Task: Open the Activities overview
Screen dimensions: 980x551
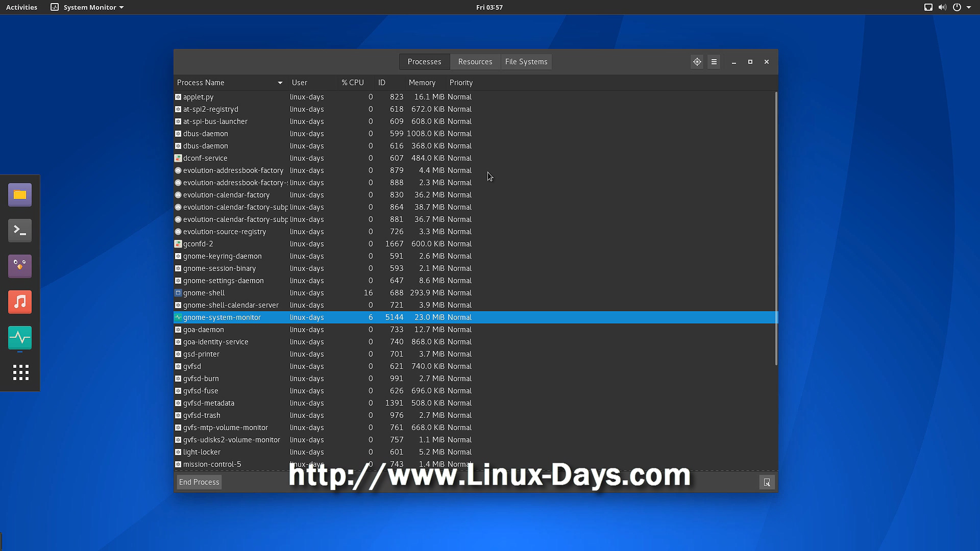Action: point(21,7)
